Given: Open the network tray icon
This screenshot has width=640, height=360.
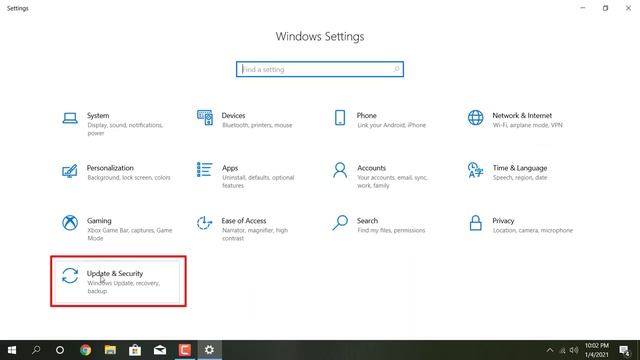Looking at the screenshot, I should [x=562, y=350].
